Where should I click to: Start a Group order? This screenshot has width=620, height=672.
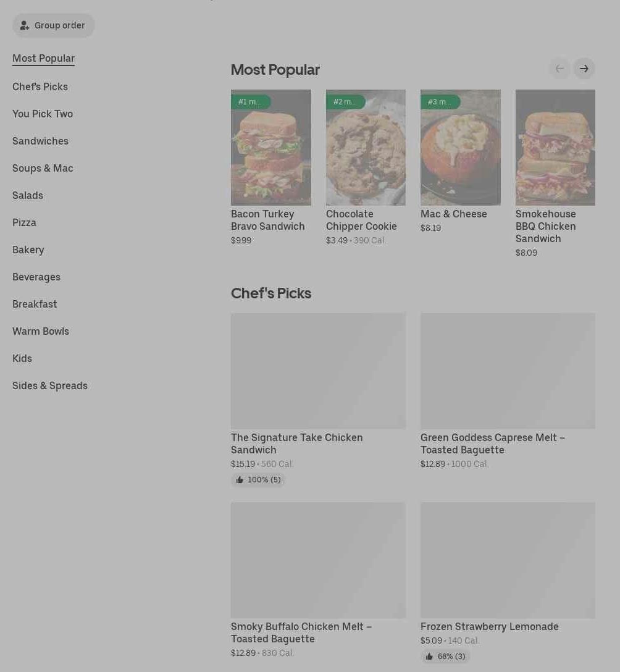54,25
